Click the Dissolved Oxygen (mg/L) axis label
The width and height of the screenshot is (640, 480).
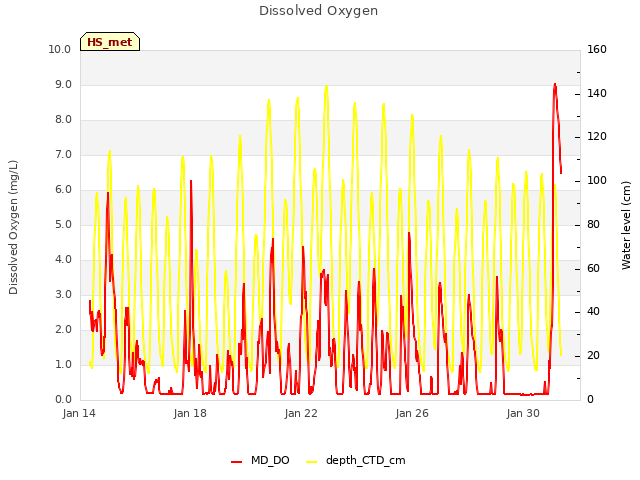click(13, 227)
